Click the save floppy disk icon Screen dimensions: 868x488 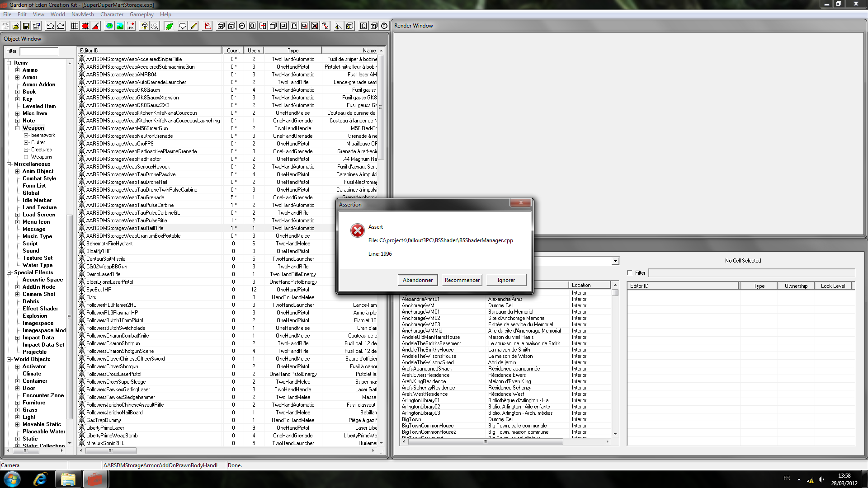click(26, 26)
